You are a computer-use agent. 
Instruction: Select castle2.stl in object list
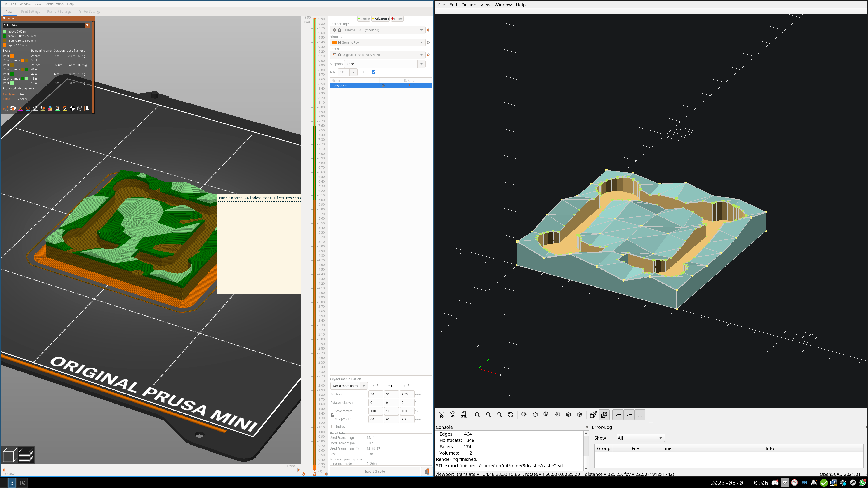(x=380, y=86)
